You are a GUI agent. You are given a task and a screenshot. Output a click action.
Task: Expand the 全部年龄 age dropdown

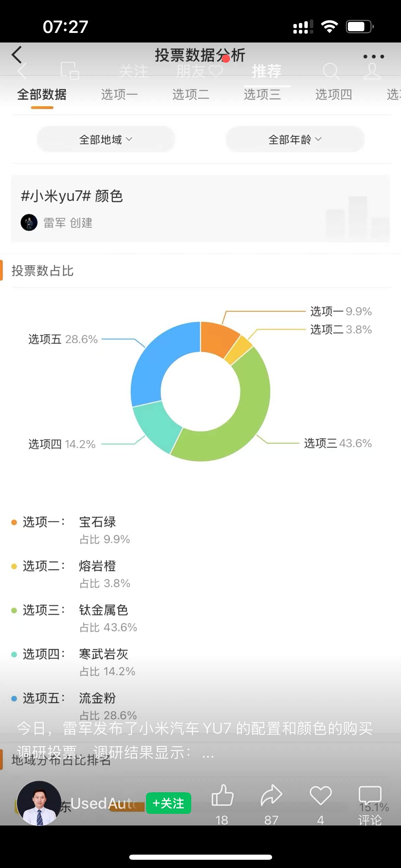(x=295, y=139)
